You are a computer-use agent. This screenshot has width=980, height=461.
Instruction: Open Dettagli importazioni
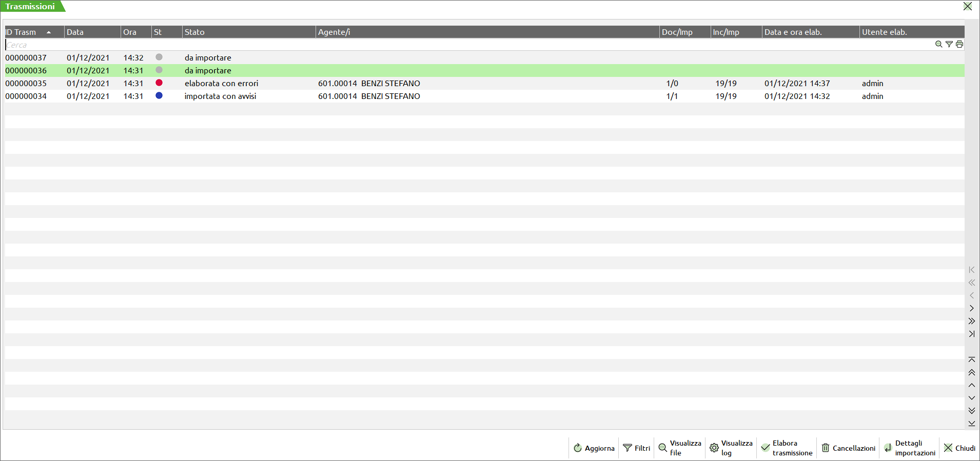(x=910, y=448)
